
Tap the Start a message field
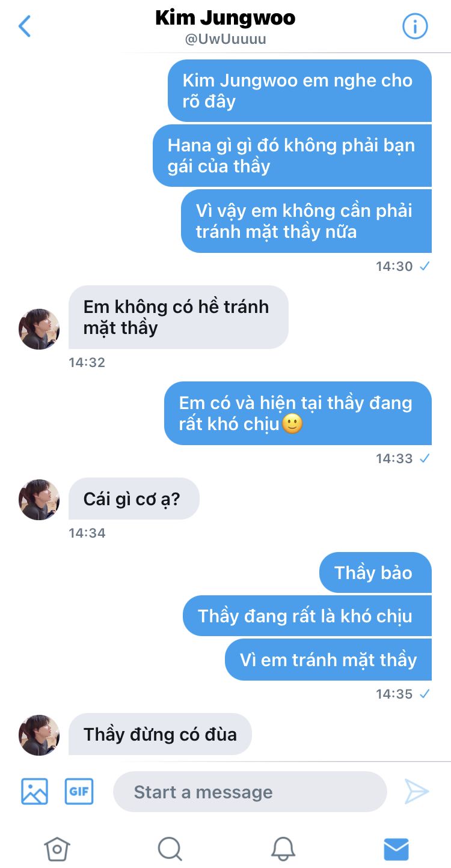(x=250, y=792)
